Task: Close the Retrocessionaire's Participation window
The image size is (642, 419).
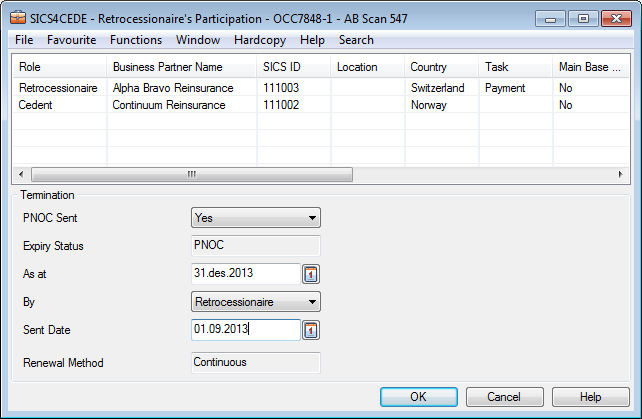Action: pyautogui.click(x=616, y=19)
